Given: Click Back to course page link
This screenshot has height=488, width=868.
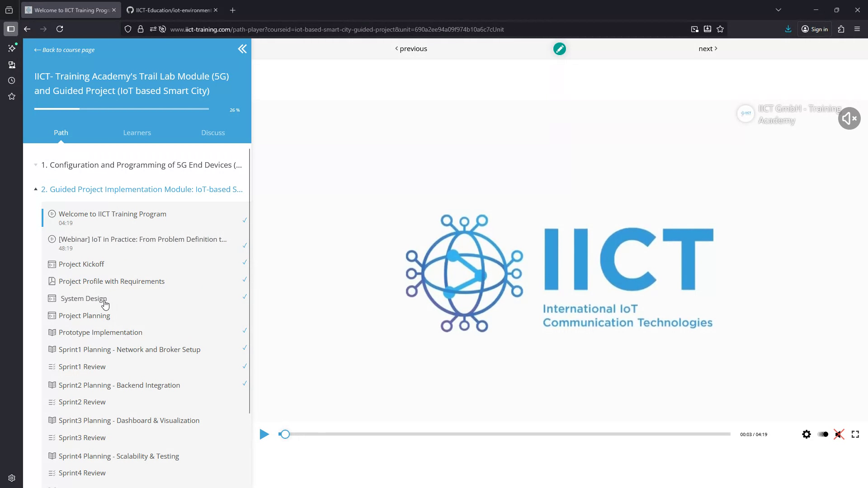Looking at the screenshot, I should coord(64,50).
